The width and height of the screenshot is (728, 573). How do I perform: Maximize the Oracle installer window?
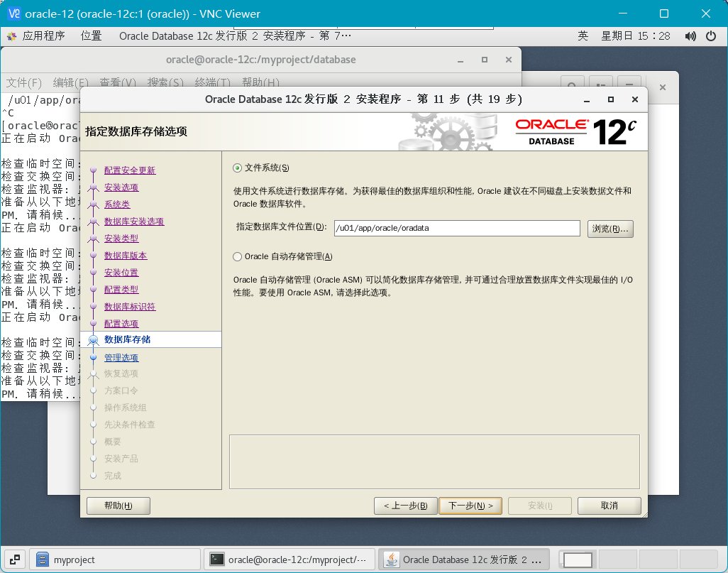pos(610,99)
